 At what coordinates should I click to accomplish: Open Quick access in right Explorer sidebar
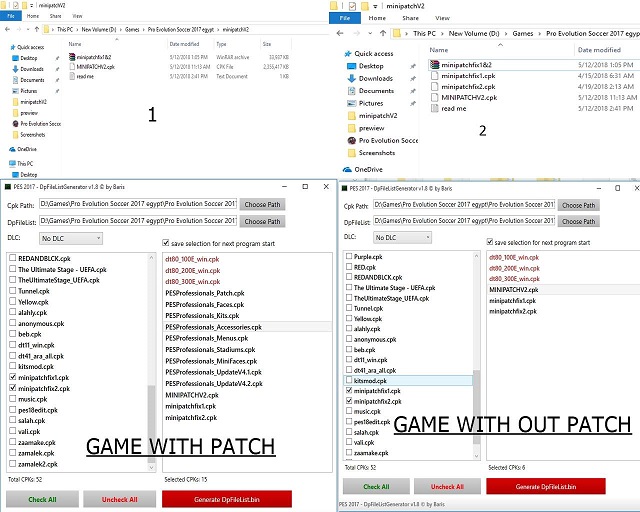373,53
